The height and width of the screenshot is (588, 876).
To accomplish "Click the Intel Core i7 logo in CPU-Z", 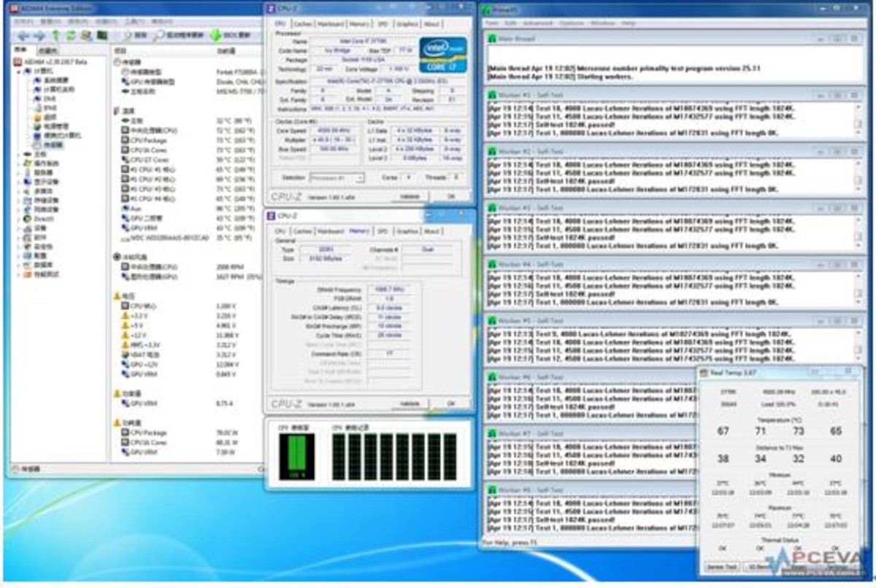I will [442, 54].
